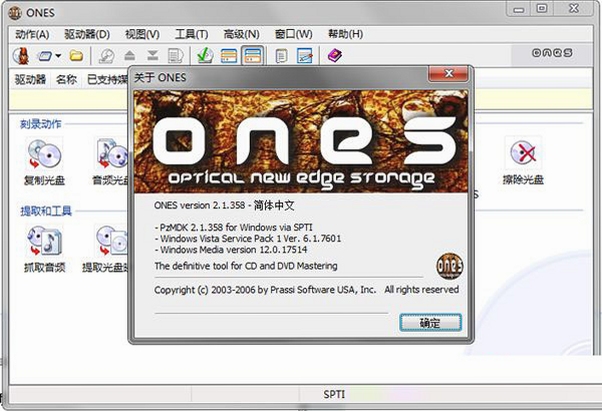Select the orange panel layout icon
602x411 pixels.
point(229,56)
